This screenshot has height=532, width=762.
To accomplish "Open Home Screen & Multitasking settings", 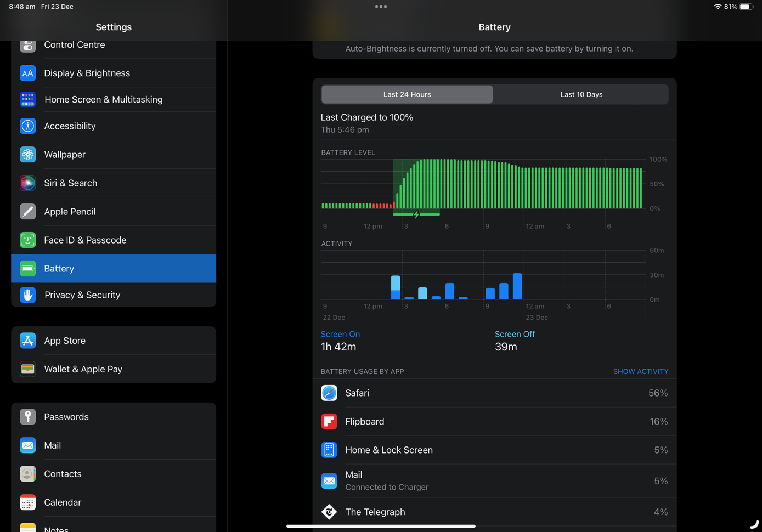I will click(x=114, y=99).
